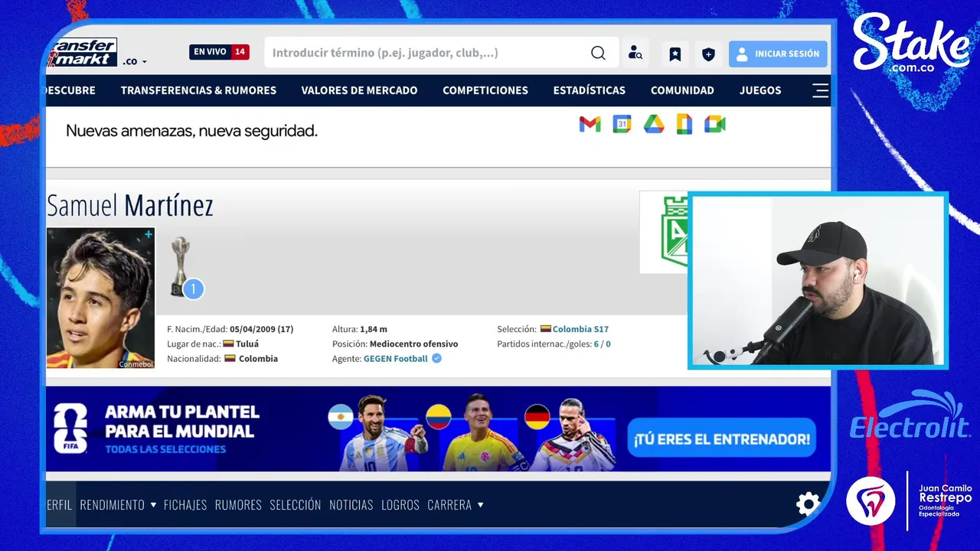Click the Samuel Martínez name heading
980x551 pixels.
point(130,205)
